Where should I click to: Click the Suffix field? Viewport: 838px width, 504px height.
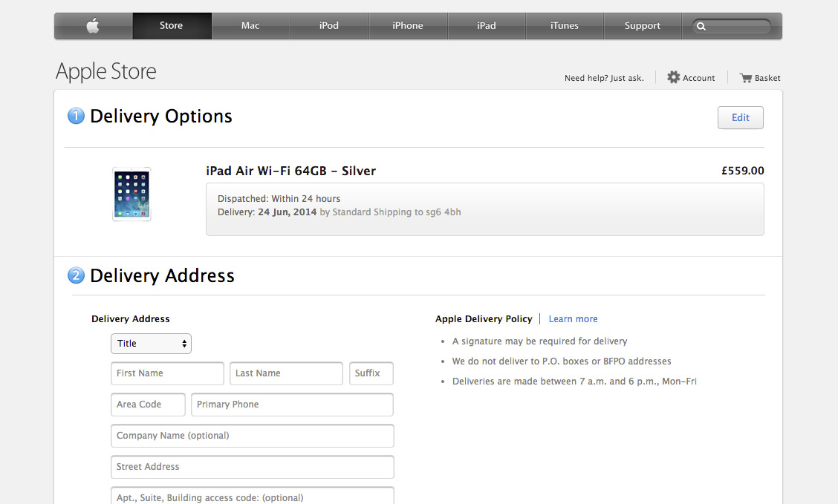coord(371,373)
